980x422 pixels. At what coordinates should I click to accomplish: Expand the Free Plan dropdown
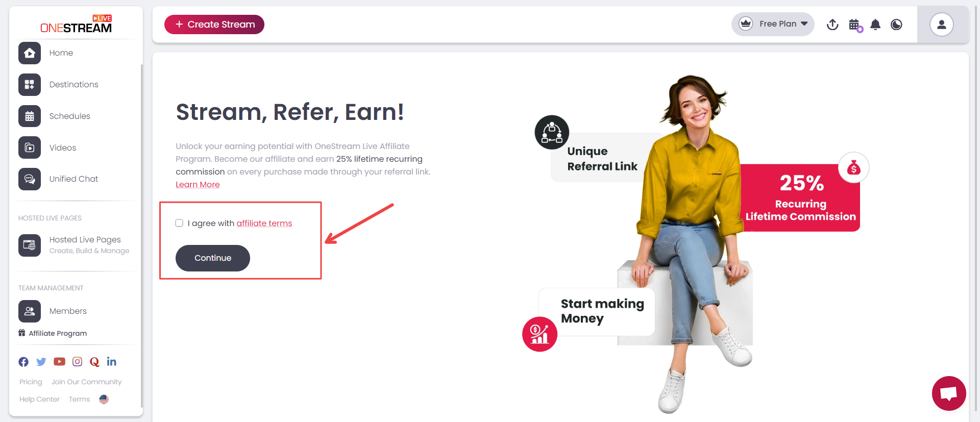pyautogui.click(x=773, y=24)
